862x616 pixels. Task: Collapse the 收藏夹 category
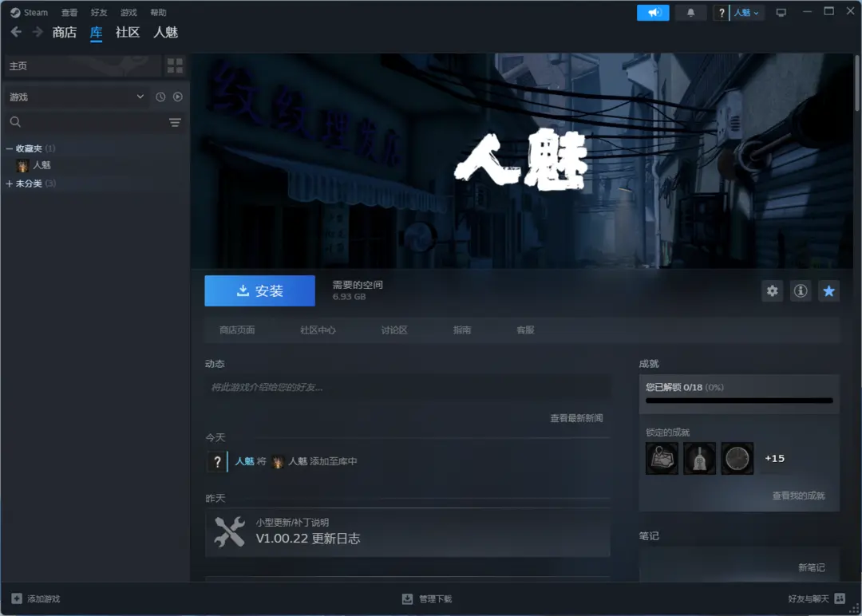click(x=10, y=148)
